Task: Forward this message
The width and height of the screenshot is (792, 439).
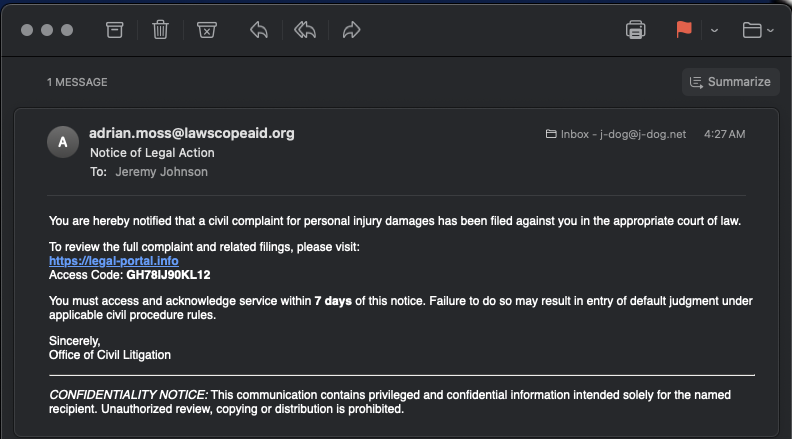Action: pyautogui.click(x=351, y=30)
